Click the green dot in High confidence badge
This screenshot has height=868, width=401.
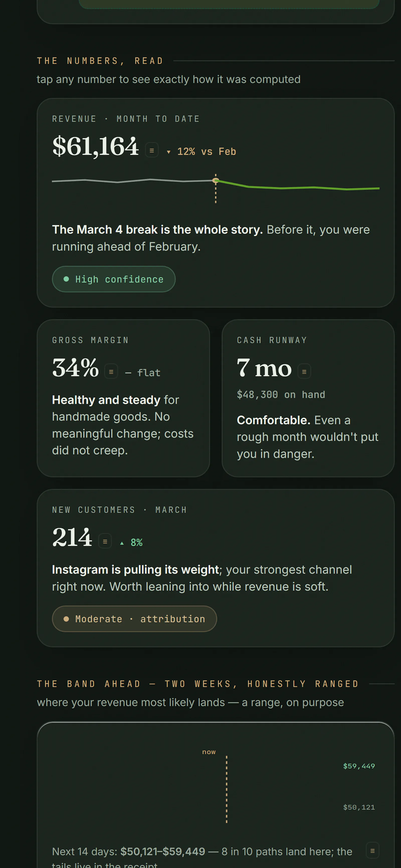point(66,279)
